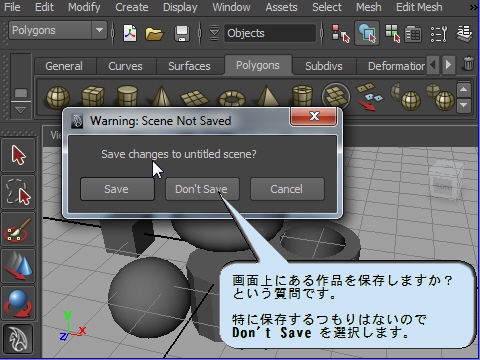This screenshot has height=360, width=480.
Task: Click the calendar-like panel icon in status line
Action: [413, 34]
